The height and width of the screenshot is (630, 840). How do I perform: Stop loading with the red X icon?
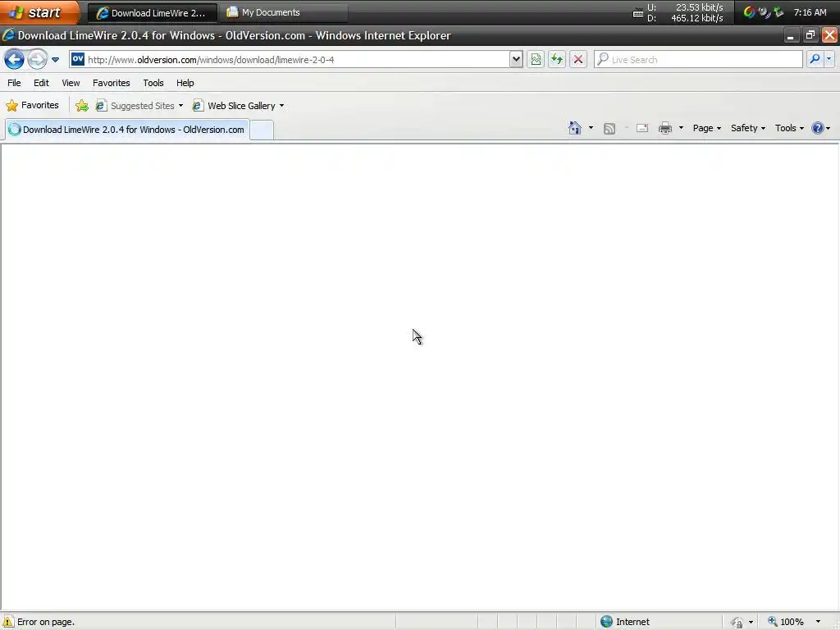pos(578,59)
